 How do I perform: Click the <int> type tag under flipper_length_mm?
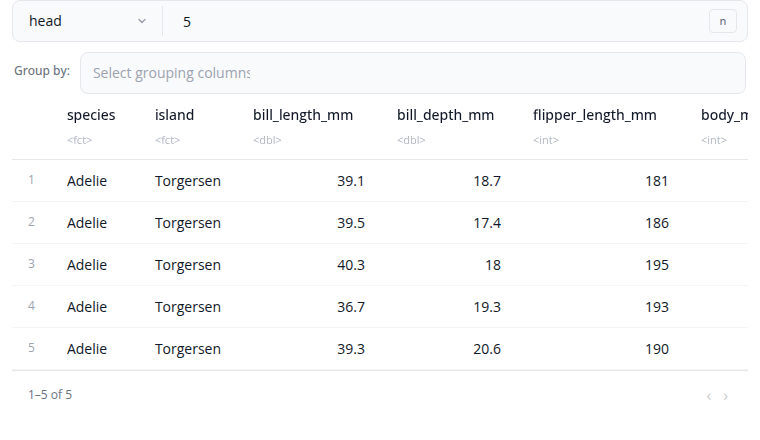546,140
